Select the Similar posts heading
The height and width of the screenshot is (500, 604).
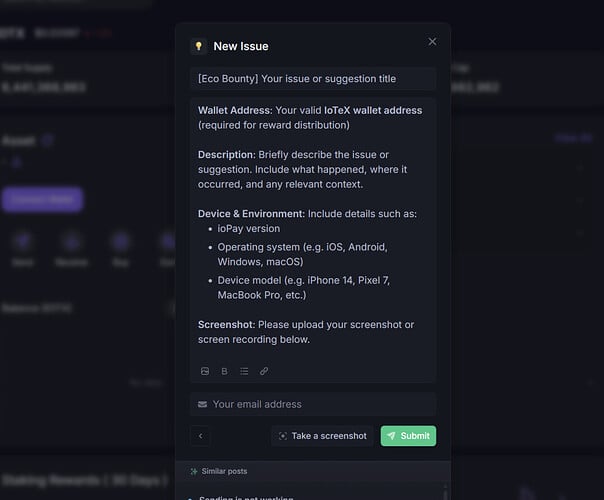(224, 471)
